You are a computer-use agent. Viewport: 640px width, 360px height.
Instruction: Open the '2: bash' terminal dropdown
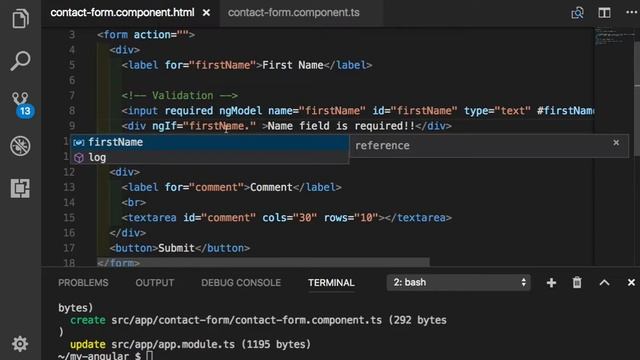(458, 282)
